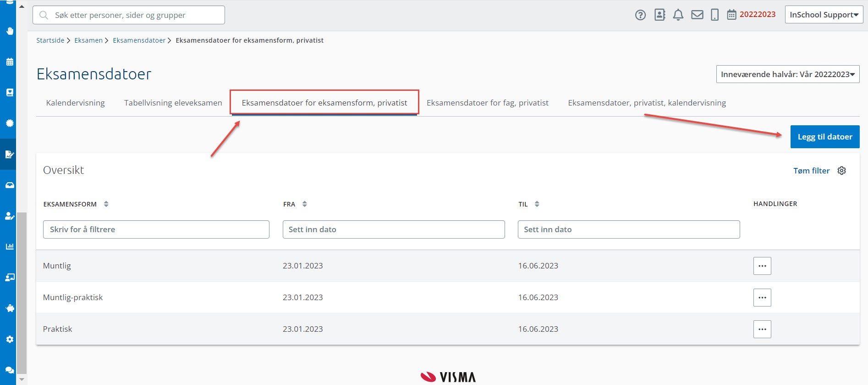Click the HANDLINGER column header
The image size is (868, 385).
tap(775, 204)
